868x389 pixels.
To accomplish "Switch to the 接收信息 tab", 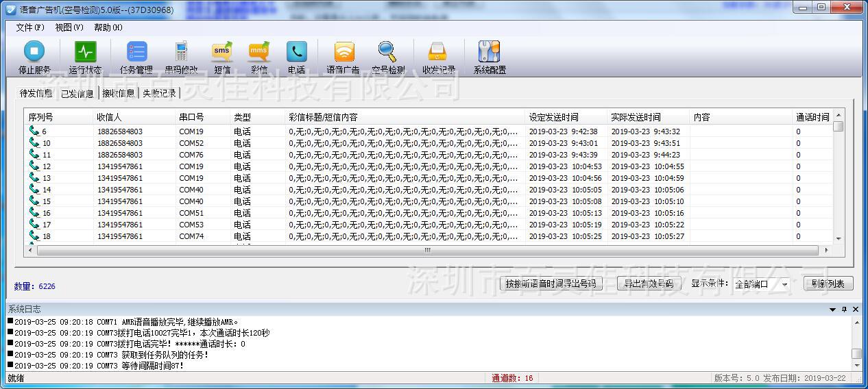I will click(118, 93).
